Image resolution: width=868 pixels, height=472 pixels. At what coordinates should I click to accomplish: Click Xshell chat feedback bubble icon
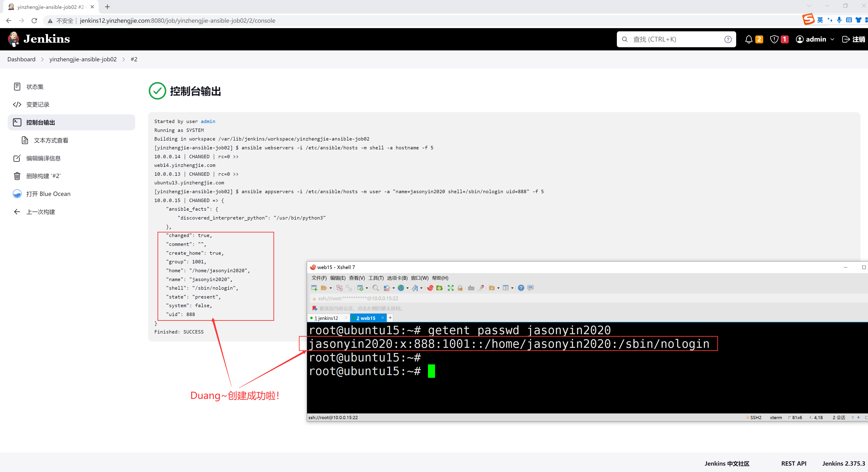530,288
